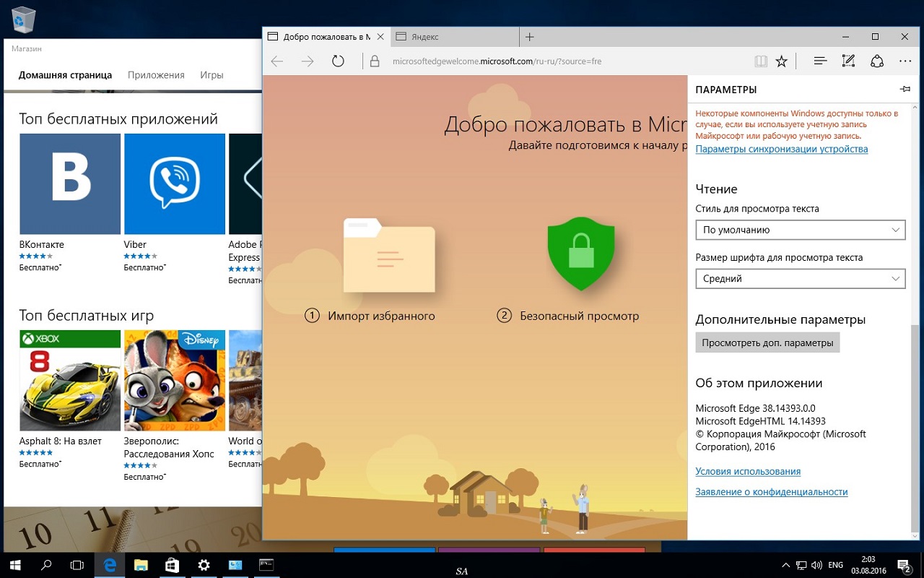
Task: Open the Share icon in Edge toolbar
Action: pyautogui.click(x=877, y=61)
